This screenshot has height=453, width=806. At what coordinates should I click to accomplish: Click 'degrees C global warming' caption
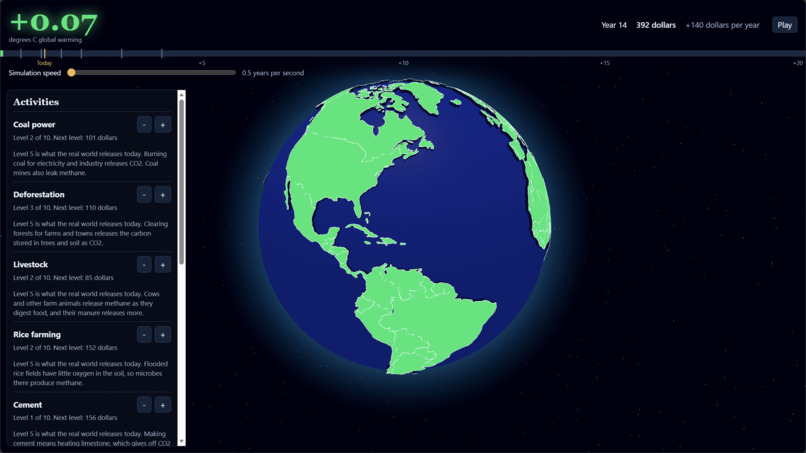click(x=45, y=40)
